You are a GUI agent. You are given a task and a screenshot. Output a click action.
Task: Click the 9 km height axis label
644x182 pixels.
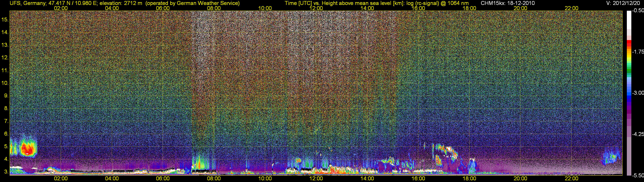[x=6, y=96]
